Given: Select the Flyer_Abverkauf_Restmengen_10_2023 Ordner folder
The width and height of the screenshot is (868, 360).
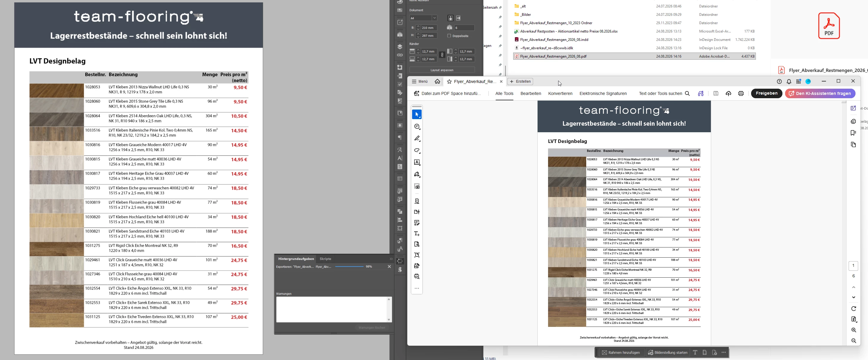Looking at the screenshot, I should pyautogui.click(x=634, y=23).
